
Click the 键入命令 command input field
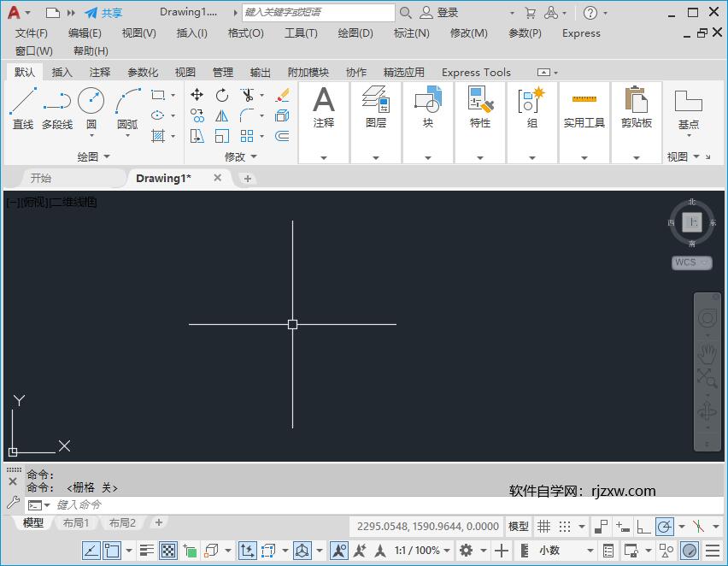pyautogui.click(x=372, y=504)
